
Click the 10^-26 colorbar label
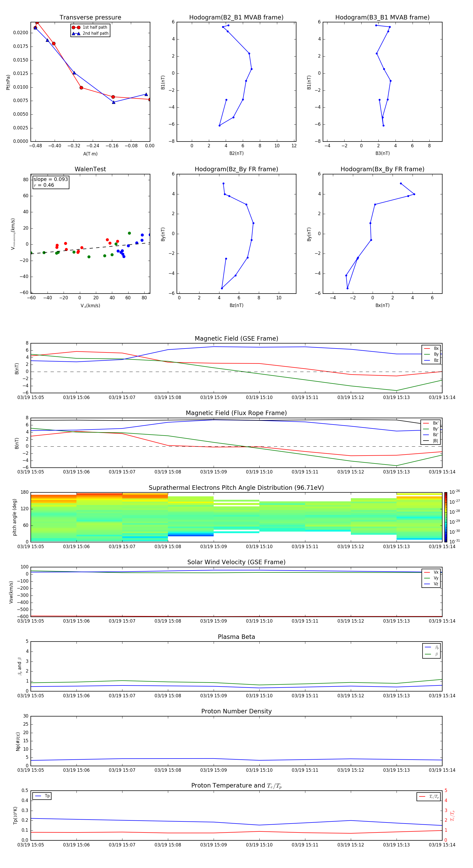click(x=455, y=492)
